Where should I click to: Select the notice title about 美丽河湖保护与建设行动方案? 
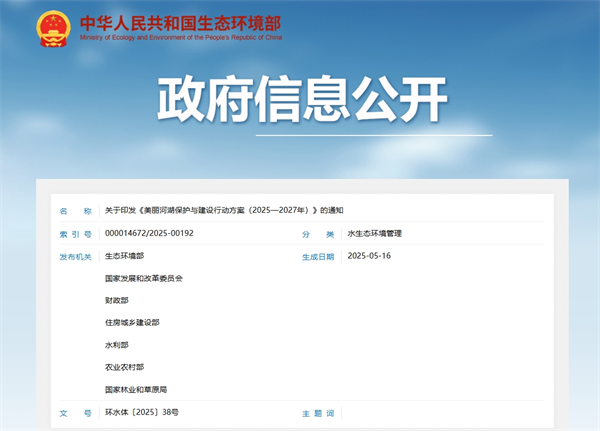click(x=224, y=210)
